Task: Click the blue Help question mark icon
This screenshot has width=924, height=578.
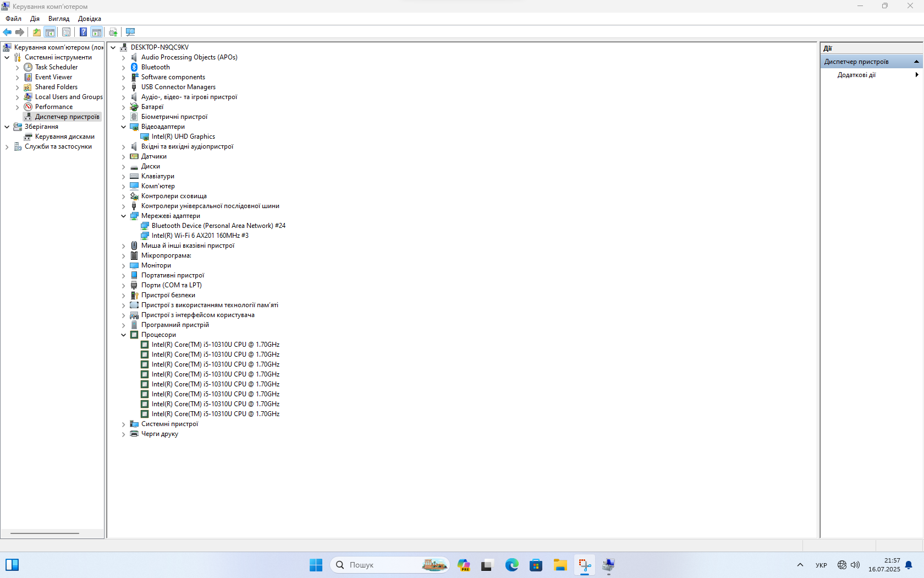Action: coord(83,32)
